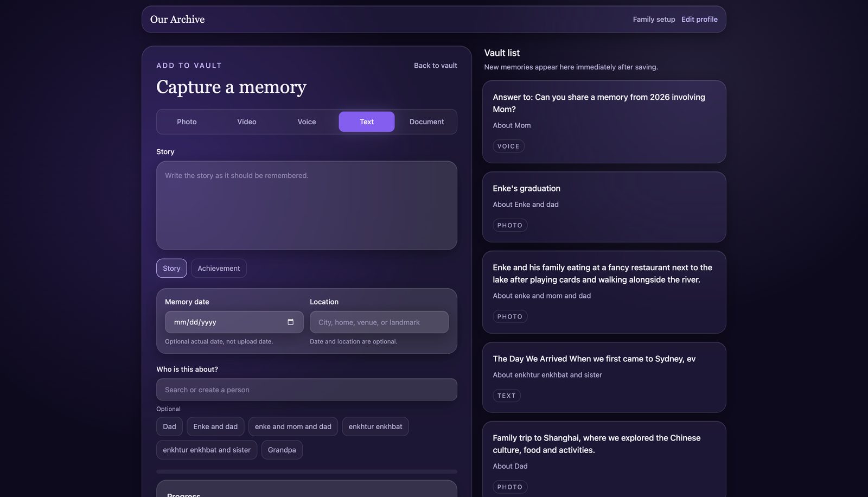Focus the Story text area
Screen dimensions: 868x497
click(307, 205)
